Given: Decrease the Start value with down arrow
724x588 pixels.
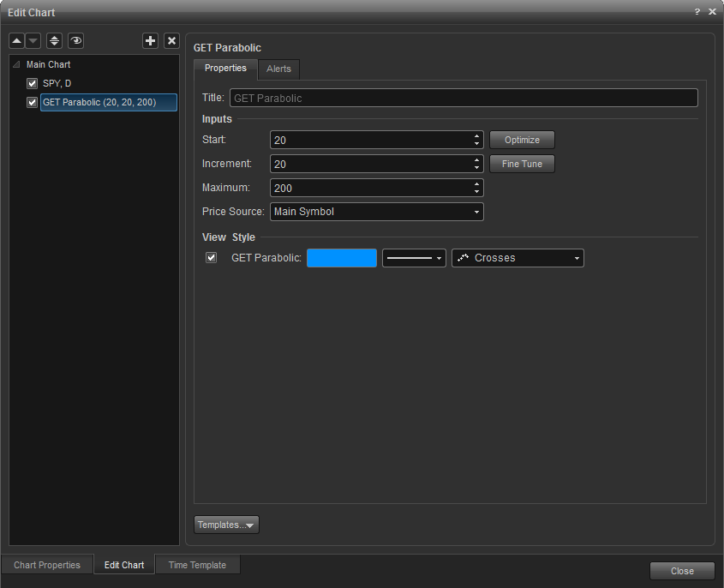Looking at the screenshot, I should pos(476,144).
